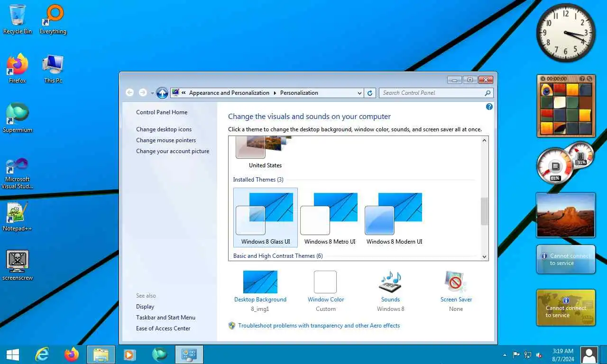Open the Display link
Image resolution: width=607 pixels, height=364 pixels.
tap(145, 307)
